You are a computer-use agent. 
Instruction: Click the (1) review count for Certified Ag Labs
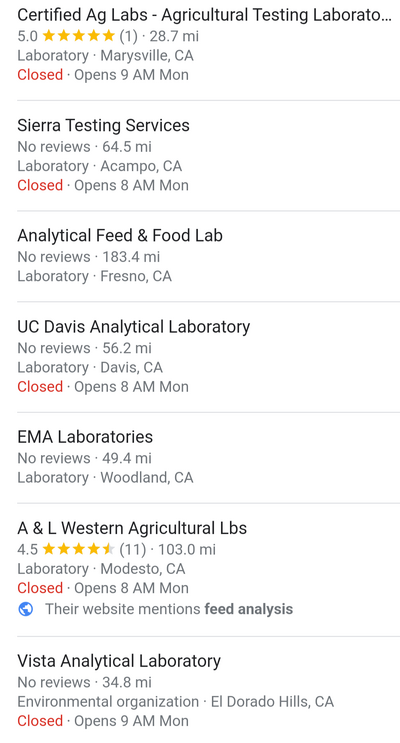128,36
